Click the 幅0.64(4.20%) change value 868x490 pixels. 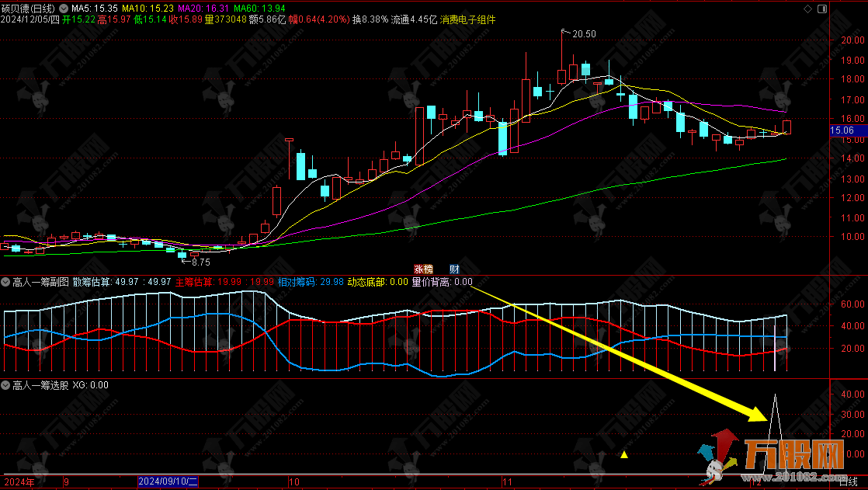coord(319,19)
